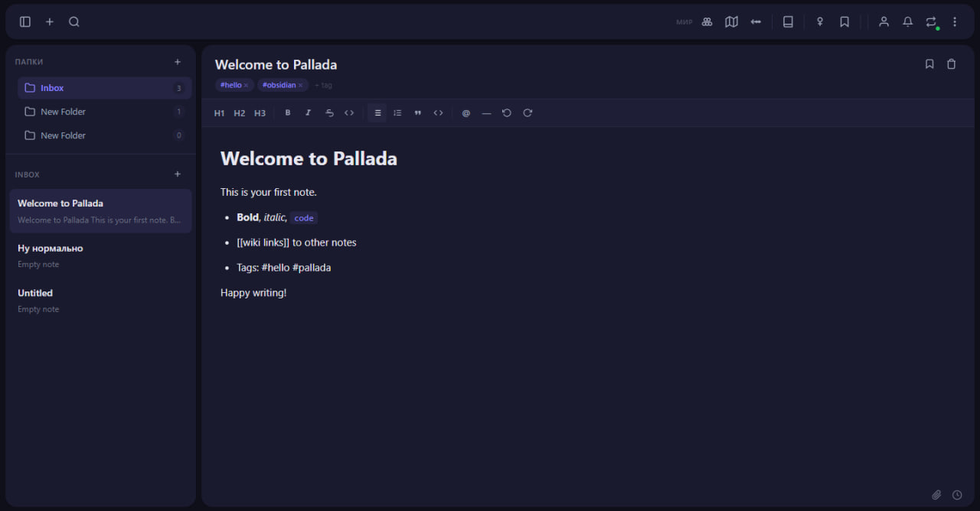The width and height of the screenshot is (980, 511).
Task: Open the book icon in top bar
Action: tap(788, 22)
